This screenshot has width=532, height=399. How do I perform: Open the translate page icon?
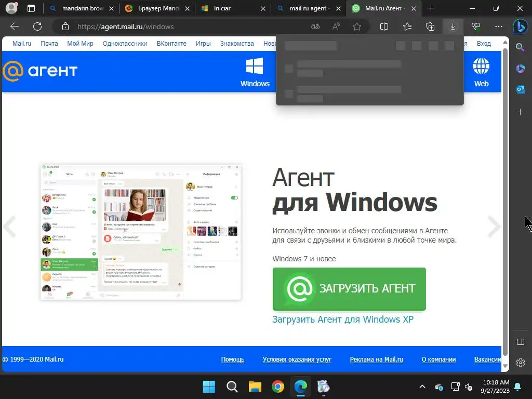pos(315,26)
